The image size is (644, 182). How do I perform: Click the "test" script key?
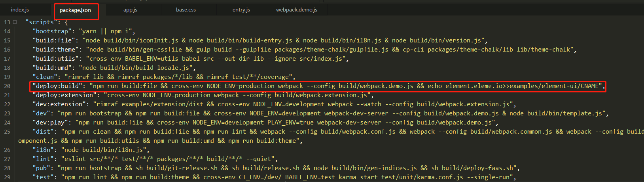(43, 177)
